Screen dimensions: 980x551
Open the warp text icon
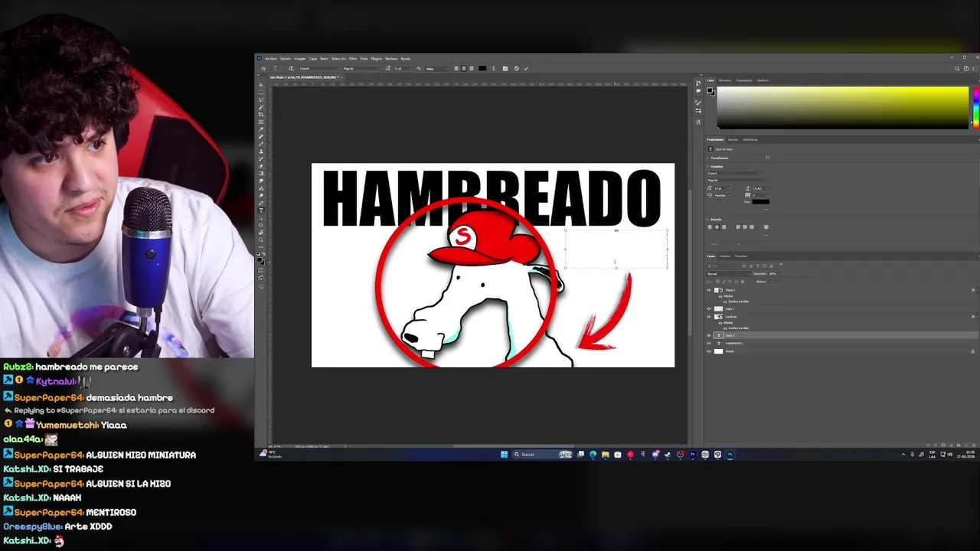click(x=494, y=69)
